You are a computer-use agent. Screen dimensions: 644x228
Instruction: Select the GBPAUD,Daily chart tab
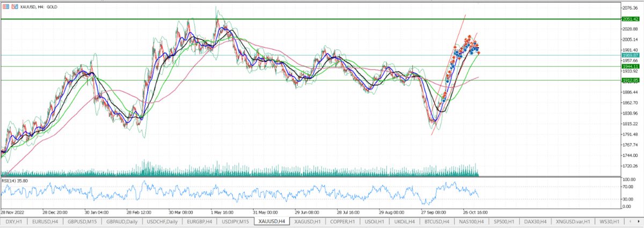[x=122, y=222]
